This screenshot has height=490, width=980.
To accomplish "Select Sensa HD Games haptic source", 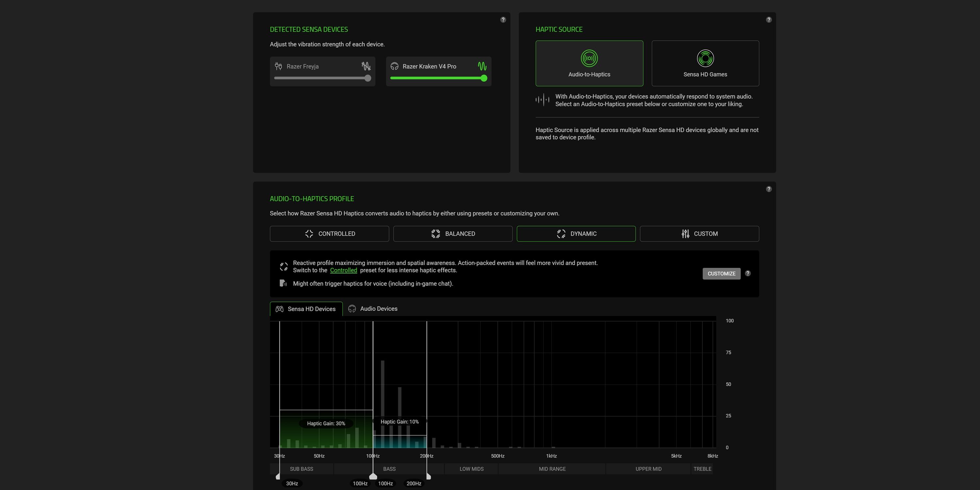I will click(x=705, y=63).
